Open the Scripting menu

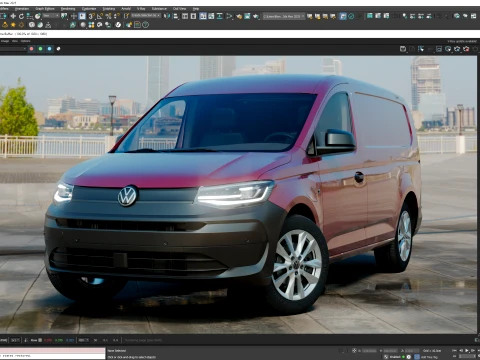109,8
